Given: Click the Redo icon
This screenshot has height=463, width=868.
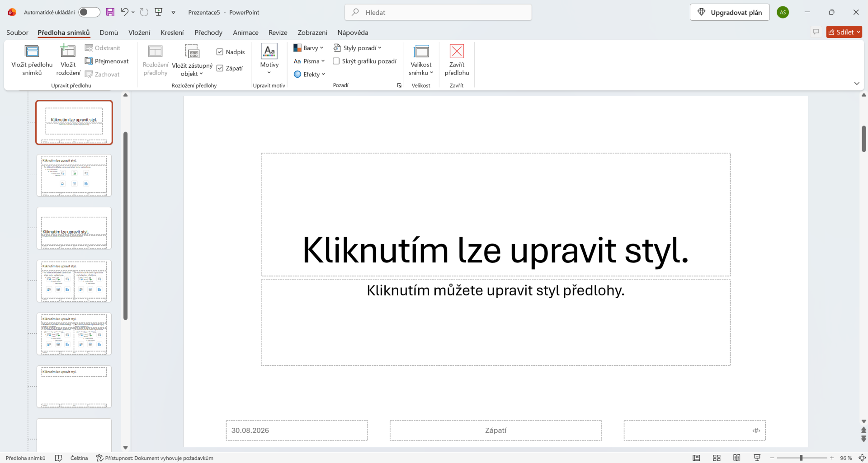Looking at the screenshot, I should point(144,12).
